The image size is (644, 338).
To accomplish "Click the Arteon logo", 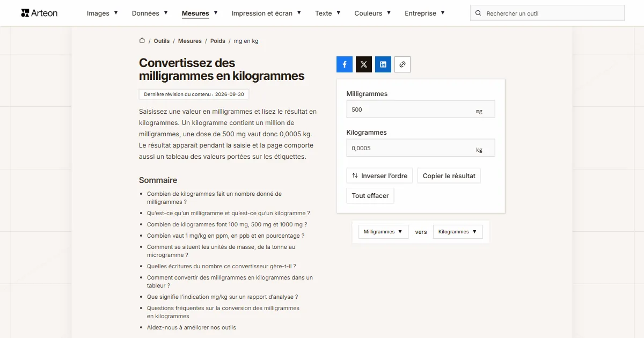I will (x=39, y=13).
